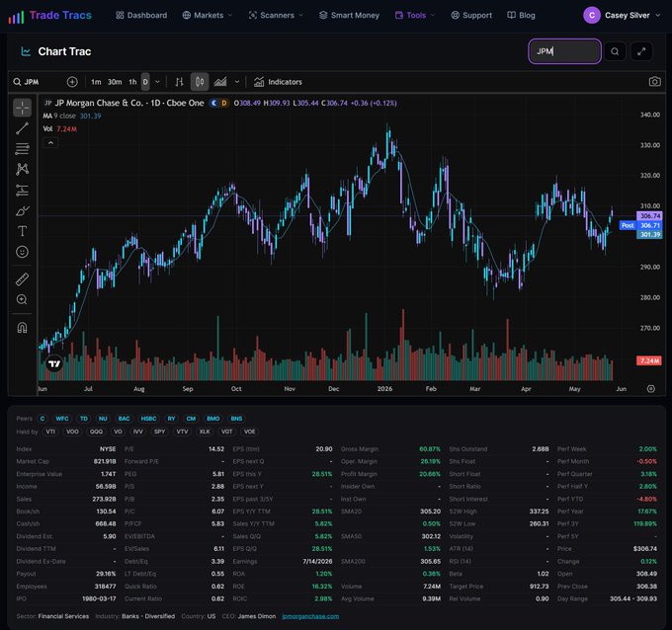Viewport: 672px width, 630px height.
Task: Click the Chart Trac title icon
Action: click(x=26, y=51)
